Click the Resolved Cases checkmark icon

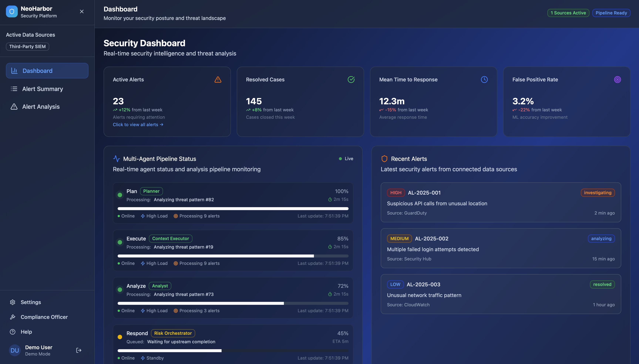click(x=351, y=80)
